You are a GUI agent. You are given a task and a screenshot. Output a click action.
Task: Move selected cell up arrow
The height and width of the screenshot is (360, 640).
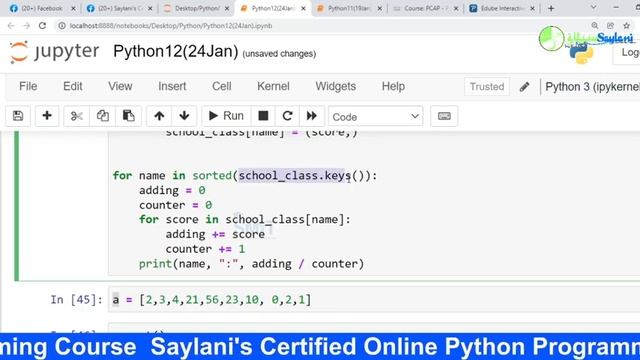coord(159,116)
